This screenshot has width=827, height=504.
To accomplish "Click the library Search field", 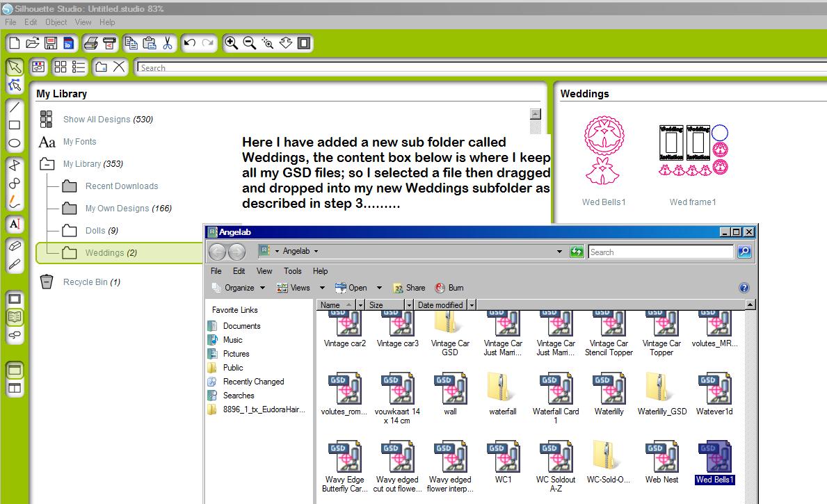I will [481, 67].
